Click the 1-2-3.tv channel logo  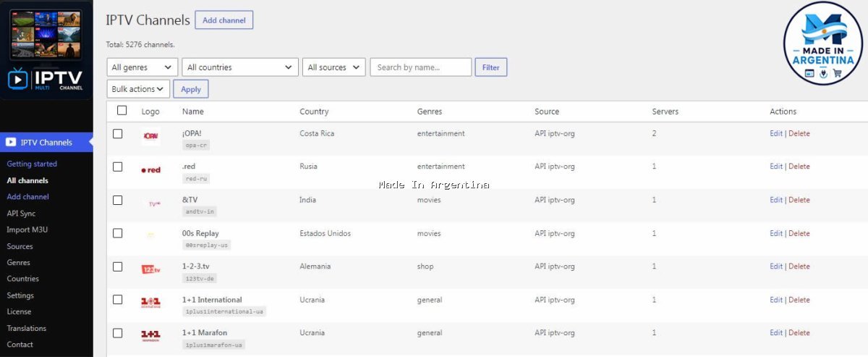coord(150,269)
